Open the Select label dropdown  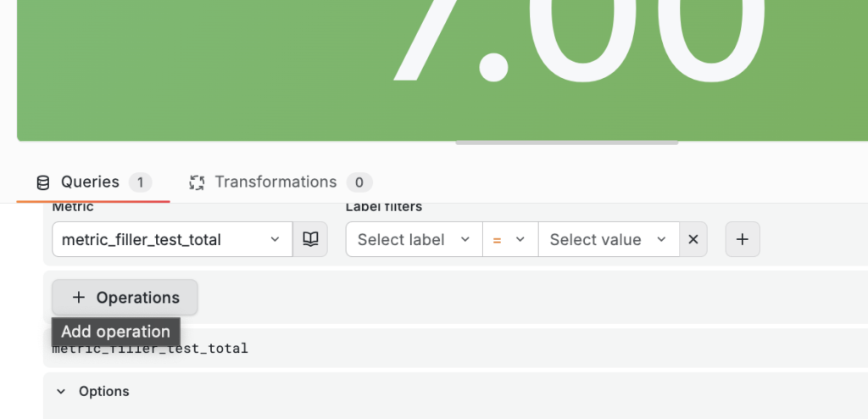414,239
